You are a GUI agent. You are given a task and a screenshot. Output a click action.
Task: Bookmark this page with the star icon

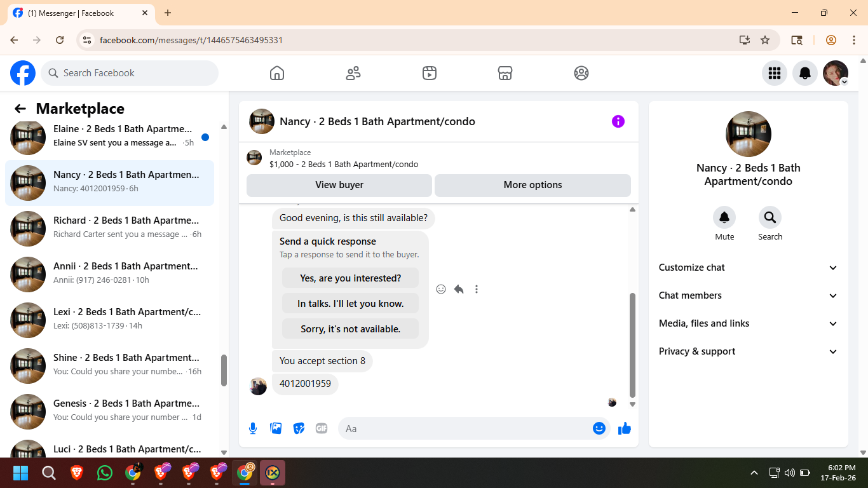coord(765,40)
